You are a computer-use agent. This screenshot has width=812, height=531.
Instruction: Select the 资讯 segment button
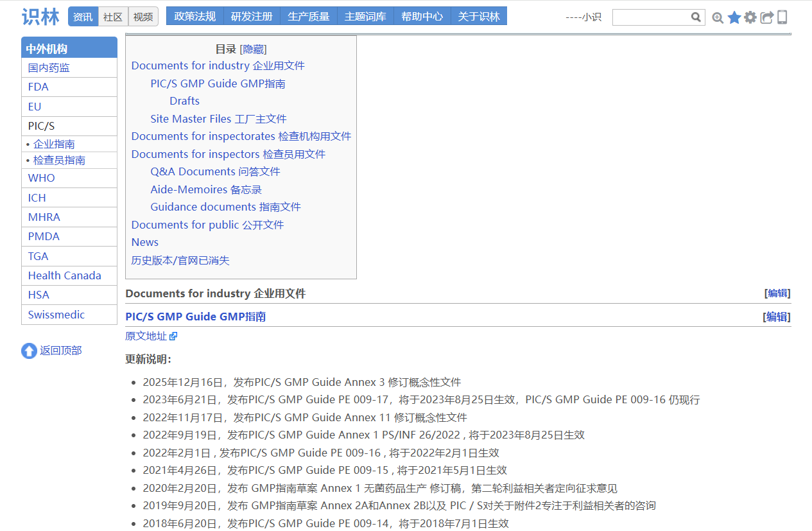pos(83,17)
